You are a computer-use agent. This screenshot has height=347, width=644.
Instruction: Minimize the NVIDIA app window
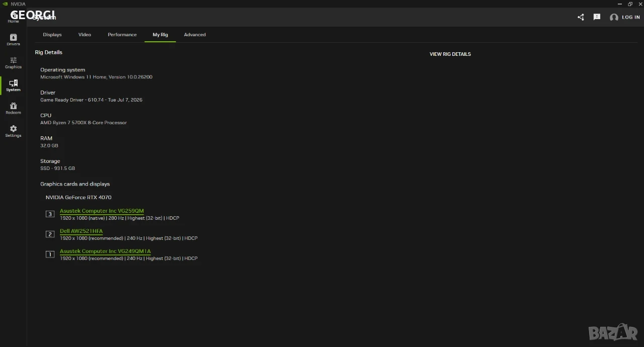[x=619, y=4]
